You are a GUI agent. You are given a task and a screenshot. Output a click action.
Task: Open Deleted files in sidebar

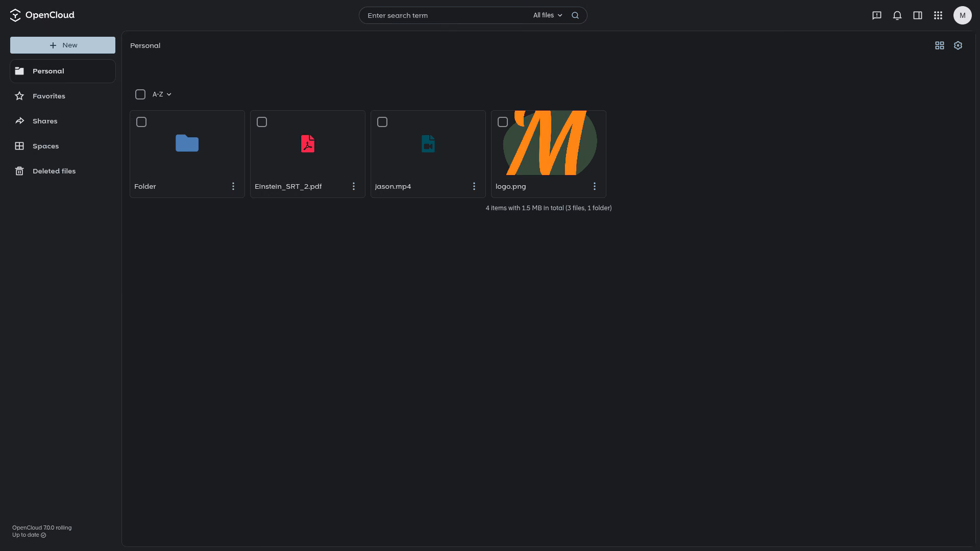(63, 171)
